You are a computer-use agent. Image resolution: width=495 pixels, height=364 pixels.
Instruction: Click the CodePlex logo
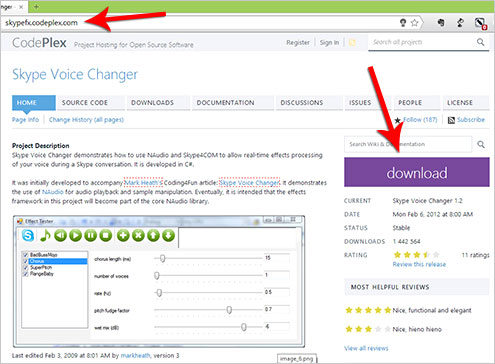click(39, 43)
